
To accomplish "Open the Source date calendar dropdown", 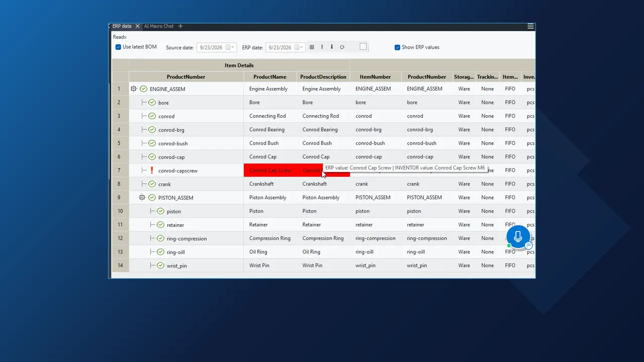I will [229, 47].
